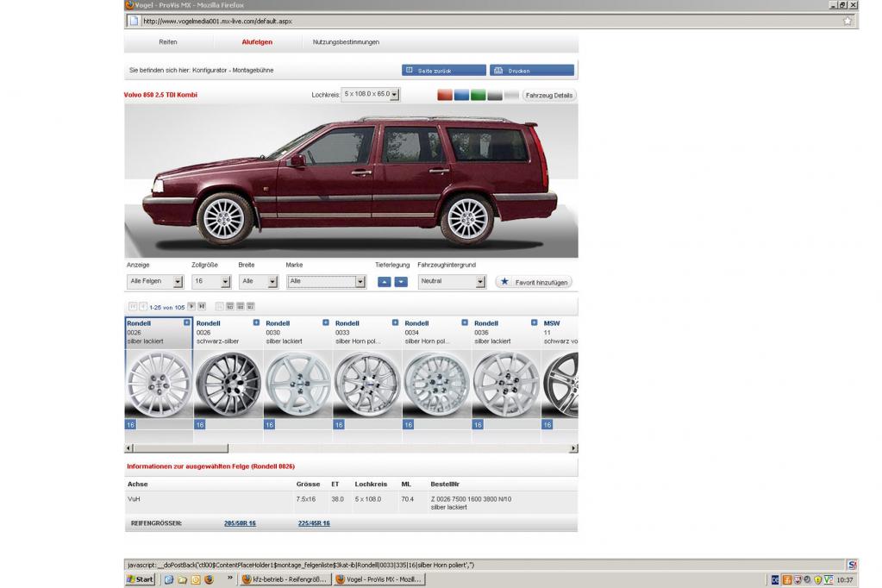The width and height of the screenshot is (882, 588).
Task: Bookmark page with star icon
Action: click(848, 22)
